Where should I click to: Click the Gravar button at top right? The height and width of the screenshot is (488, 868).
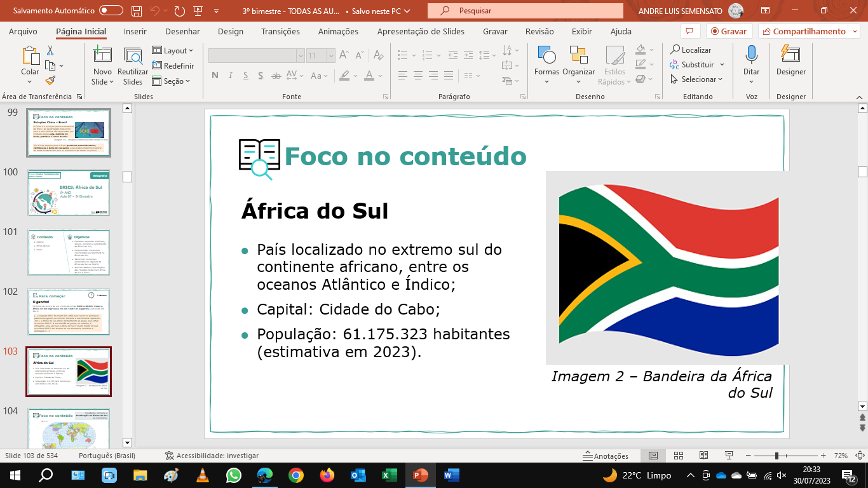[729, 31]
